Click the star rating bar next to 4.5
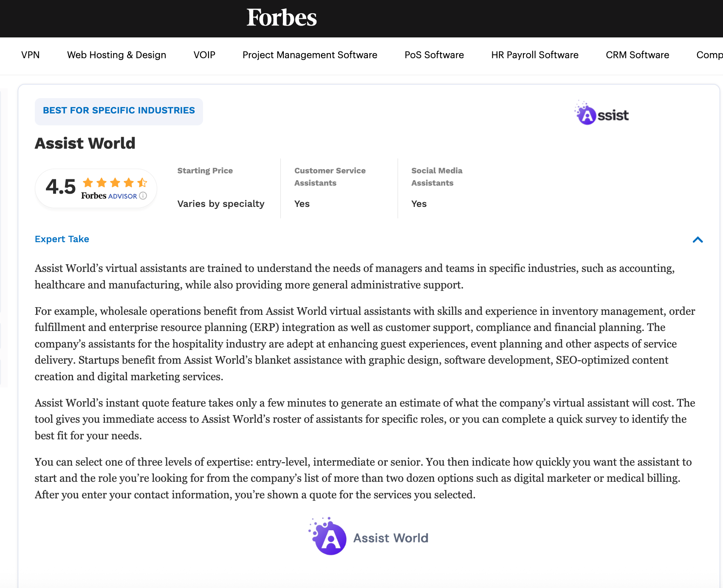Viewport: 723px width, 588px height. [x=114, y=183]
